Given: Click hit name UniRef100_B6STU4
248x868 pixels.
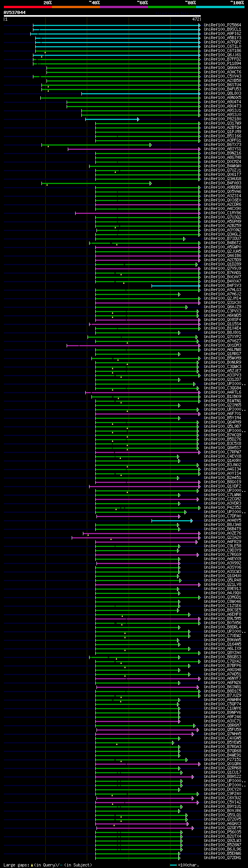Looking at the screenshot, I should click(222, 85).
